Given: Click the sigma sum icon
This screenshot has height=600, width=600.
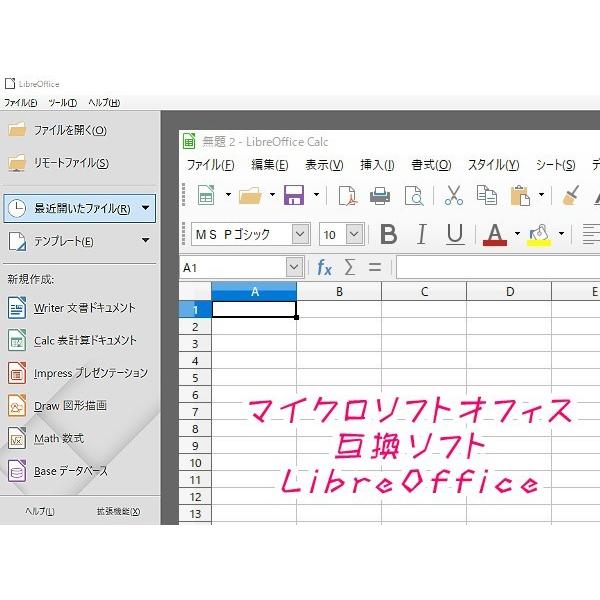Looking at the screenshot, I should click(350, 267).
